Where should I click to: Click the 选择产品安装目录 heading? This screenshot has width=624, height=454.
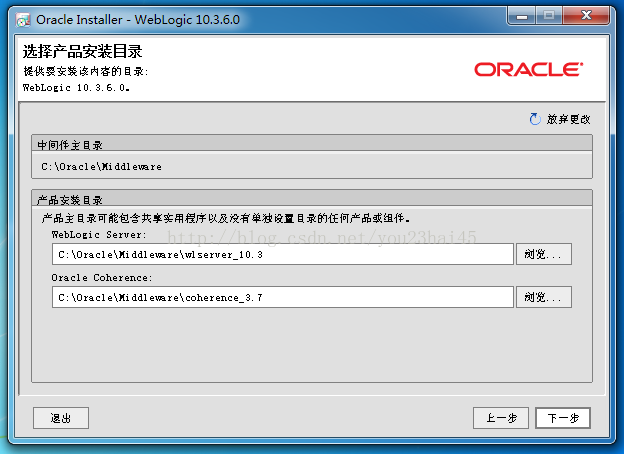coord(82,51)
